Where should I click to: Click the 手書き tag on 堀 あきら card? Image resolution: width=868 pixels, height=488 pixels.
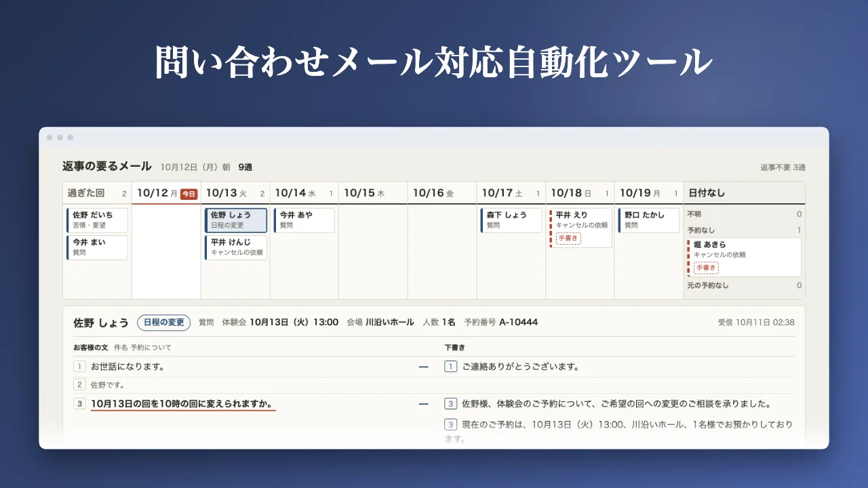click(x=706, y=267)
